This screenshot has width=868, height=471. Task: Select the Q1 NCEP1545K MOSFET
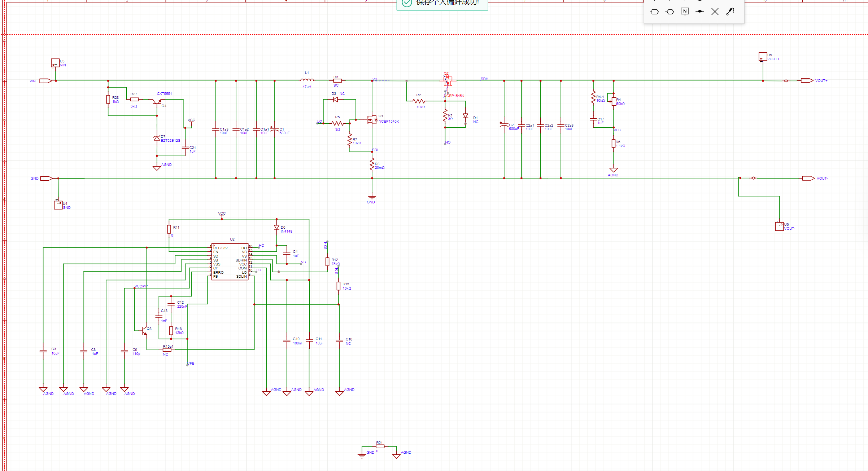pos(371,119)
